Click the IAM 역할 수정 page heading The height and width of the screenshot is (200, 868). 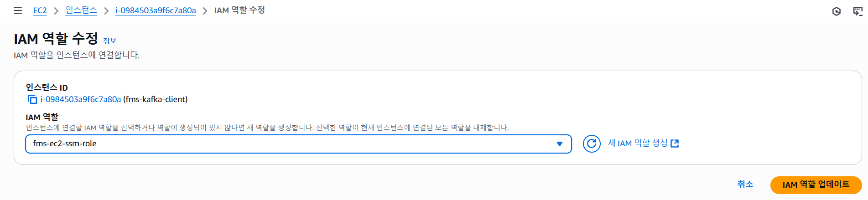pos(56,39)
